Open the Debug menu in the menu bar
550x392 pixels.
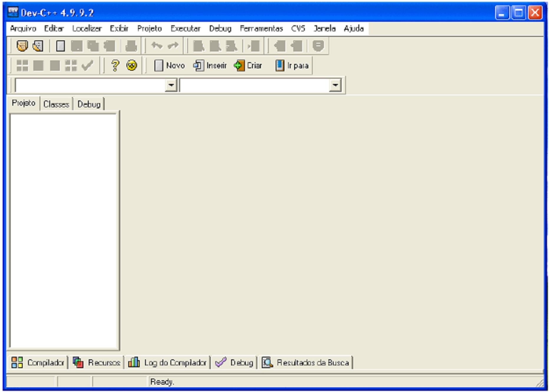pyautogui.click(x=220, y=29)
